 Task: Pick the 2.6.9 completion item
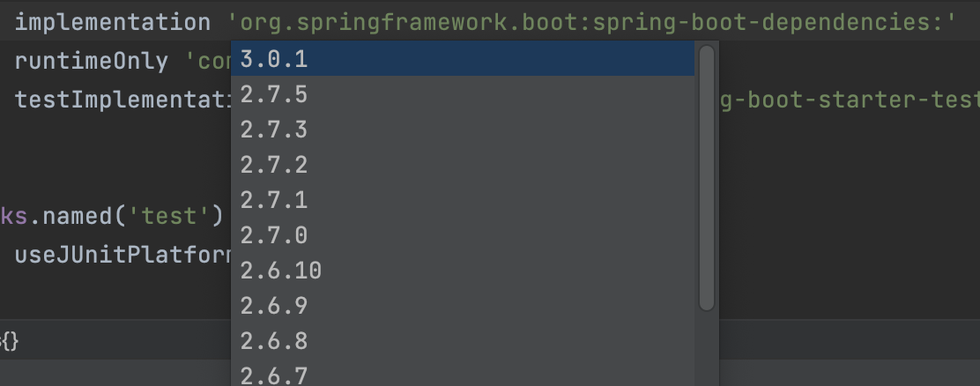[x=274, y=306]
